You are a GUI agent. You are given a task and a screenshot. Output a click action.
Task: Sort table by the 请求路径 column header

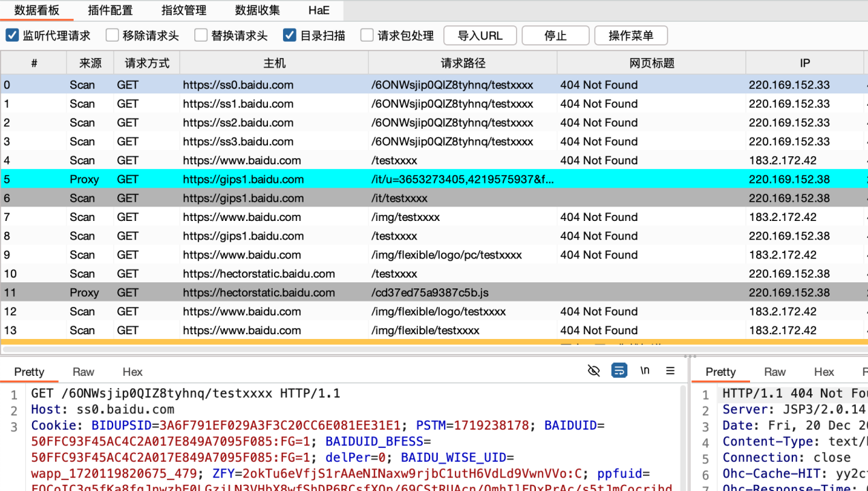tap(462, 63)
